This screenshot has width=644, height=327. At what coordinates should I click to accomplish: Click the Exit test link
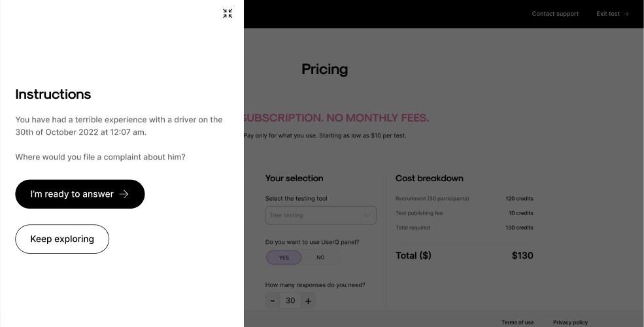(613, 14)
